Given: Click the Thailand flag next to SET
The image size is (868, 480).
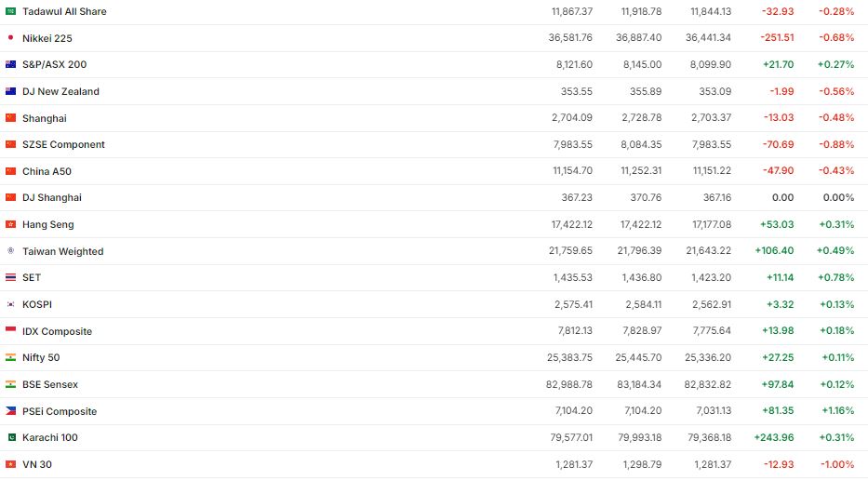Looking at the screenshot, I should click(11, 278).
